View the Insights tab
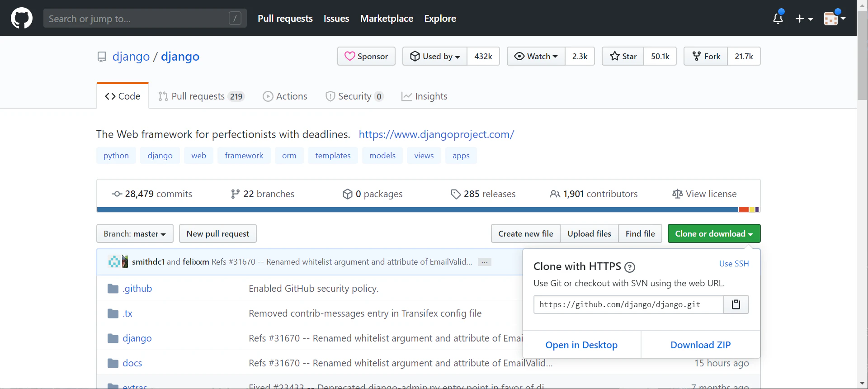868x389 pixels. pos(425,96)
